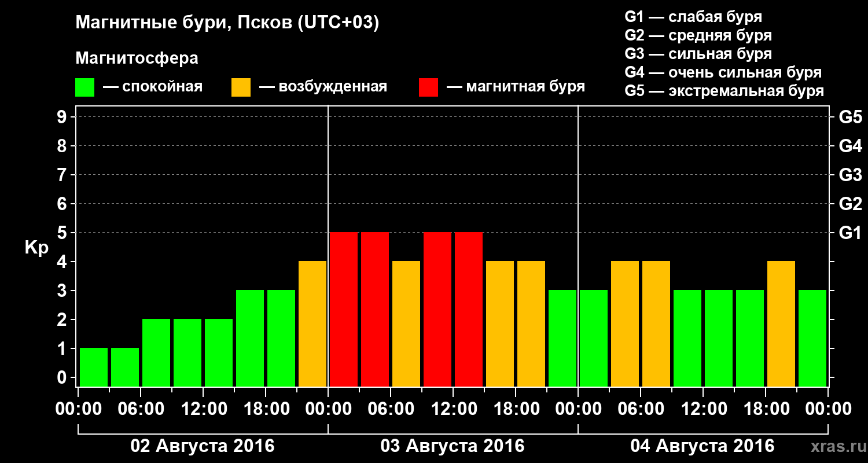Click the G3 сильная буря legend entry
The image size is (868, 463).
[x=698, y=54]
